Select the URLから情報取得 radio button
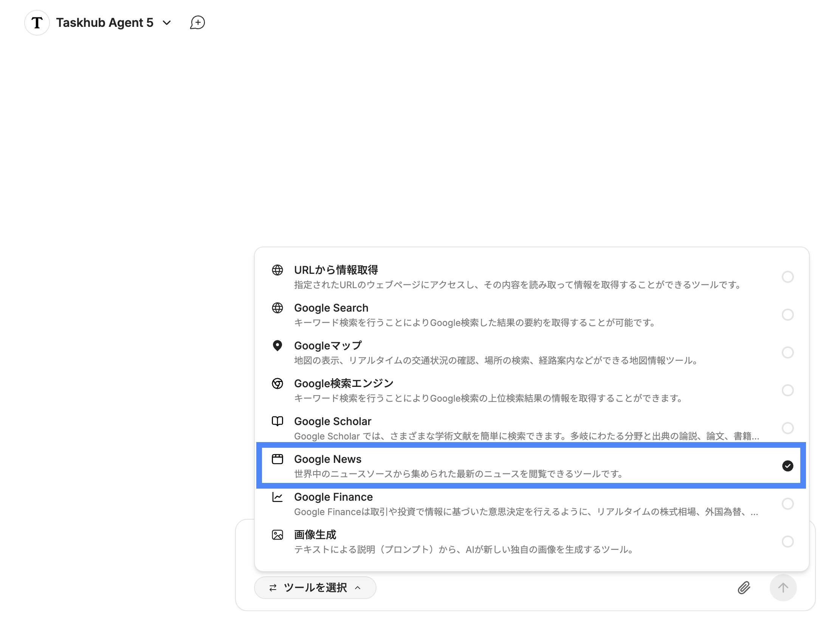The height and width of the screenshot is (624, 840). coord(787,277)
